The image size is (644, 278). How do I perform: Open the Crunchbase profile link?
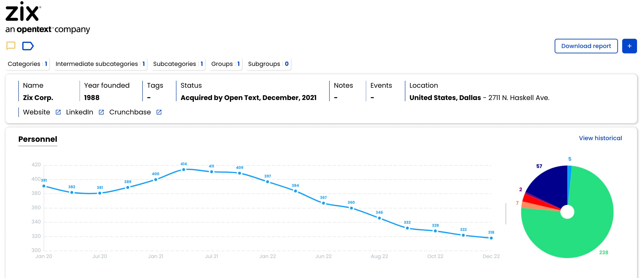(x=130, y=112)
